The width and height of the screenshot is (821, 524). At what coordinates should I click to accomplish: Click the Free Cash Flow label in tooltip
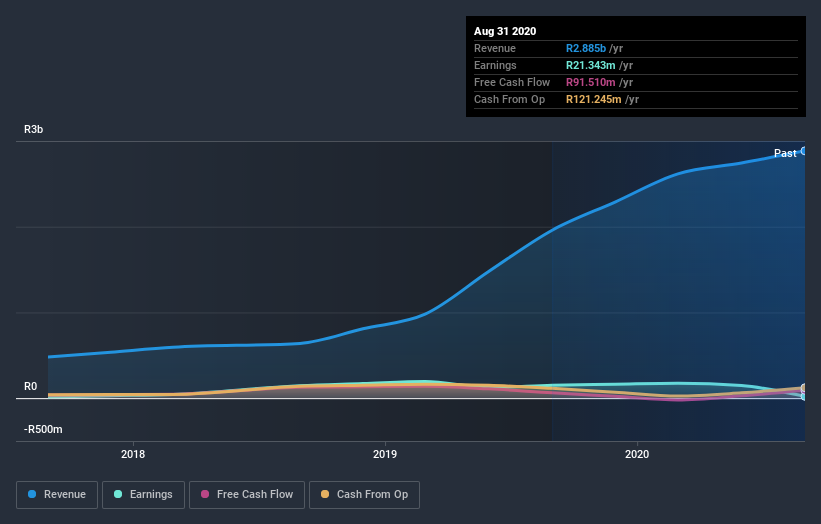tap(512, 82)
